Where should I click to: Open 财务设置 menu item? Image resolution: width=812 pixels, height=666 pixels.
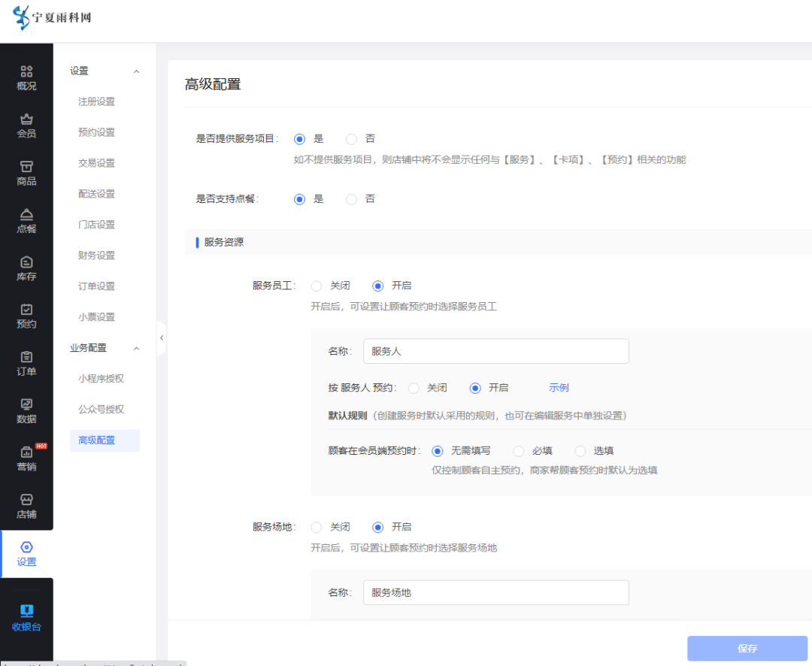(97, 256)
